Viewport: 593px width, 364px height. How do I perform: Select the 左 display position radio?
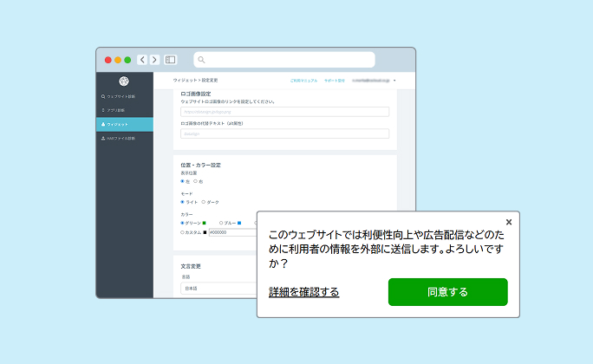(x=182, y=181)
